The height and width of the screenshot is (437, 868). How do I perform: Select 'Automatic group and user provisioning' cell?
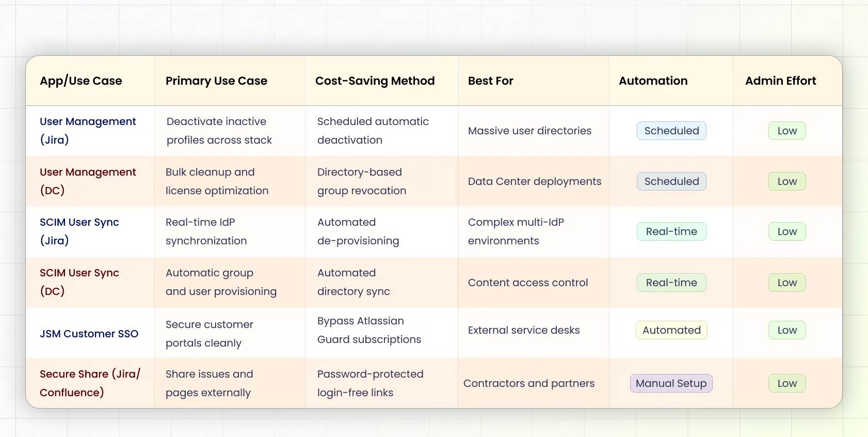(x=230, y=282)
